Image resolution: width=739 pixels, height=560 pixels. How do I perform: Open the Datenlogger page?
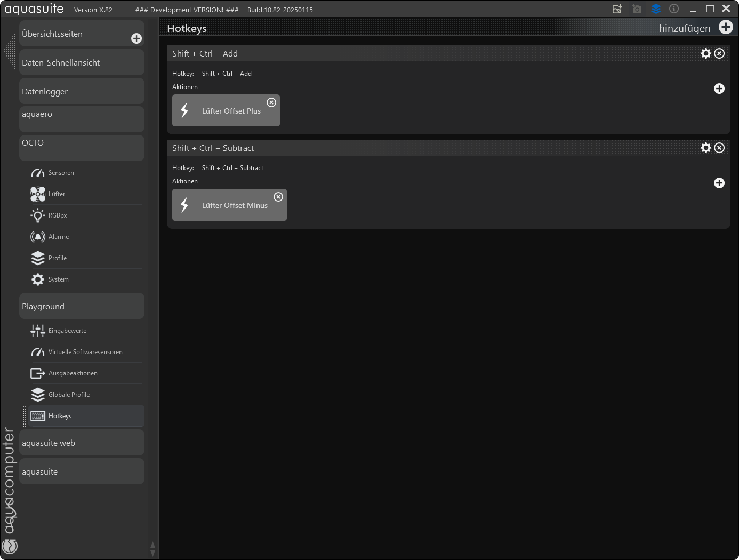point(81,91)
